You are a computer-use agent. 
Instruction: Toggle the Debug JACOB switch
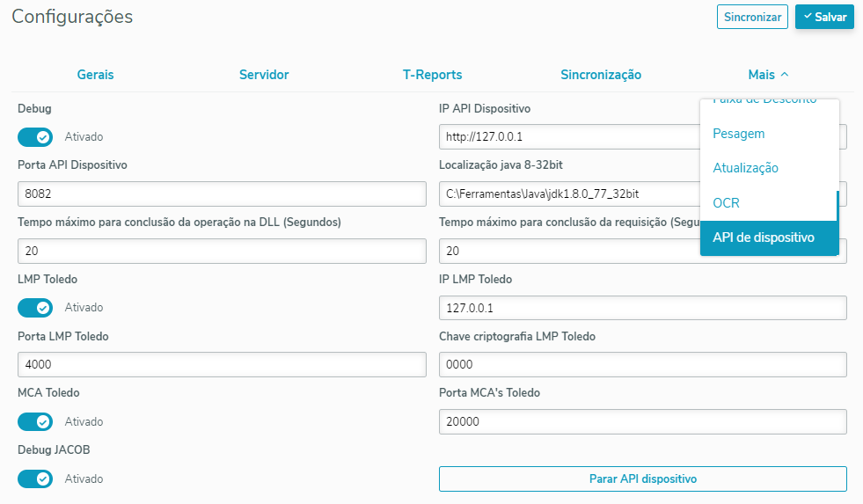35,479
